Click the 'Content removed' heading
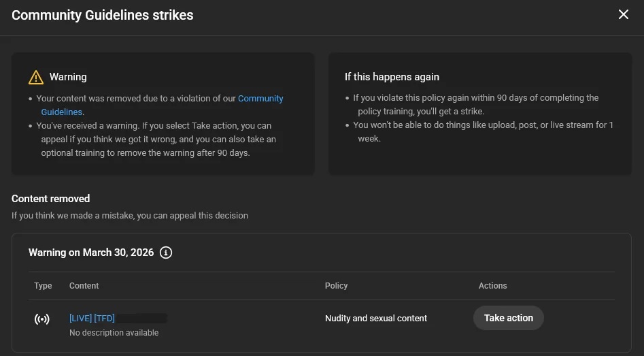 pos(50,199)
